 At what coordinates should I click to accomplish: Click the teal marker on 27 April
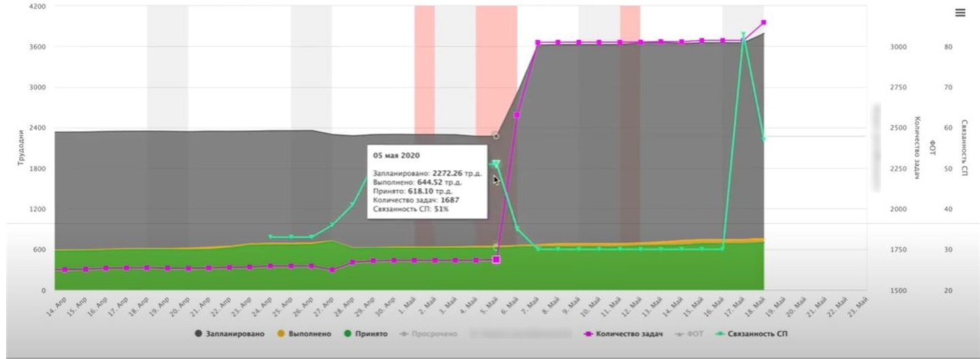tap(332, 225)
